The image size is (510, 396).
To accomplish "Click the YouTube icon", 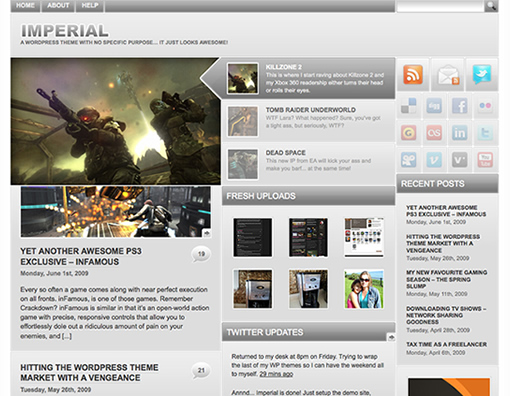I will [x=485, y=160].
